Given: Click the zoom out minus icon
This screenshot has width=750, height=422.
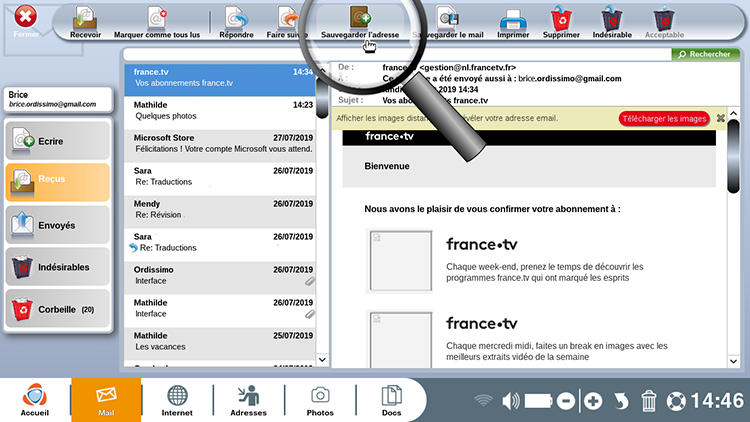Looking at the screenshot, I should [566, 401].
